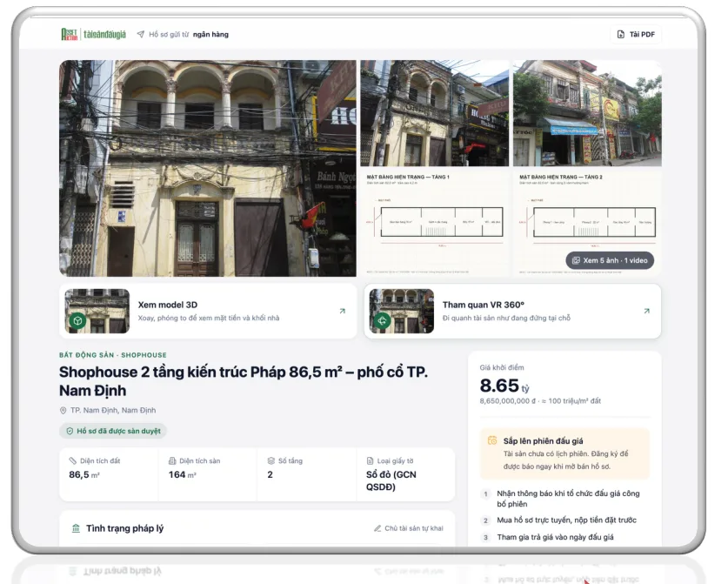Click the Sổ đỏ (GCN QSDĐ) value
Screen dimensions: 728x584
[x=391, y=480]
